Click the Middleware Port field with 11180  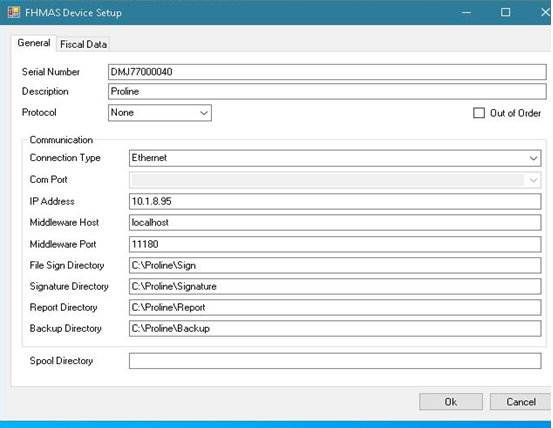point(335,244)
